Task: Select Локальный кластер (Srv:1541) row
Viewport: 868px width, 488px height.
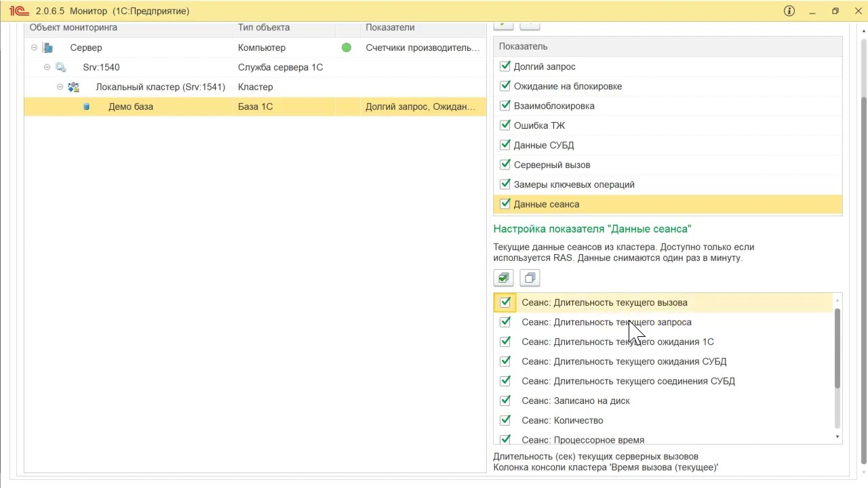Action: coord(255,87)
